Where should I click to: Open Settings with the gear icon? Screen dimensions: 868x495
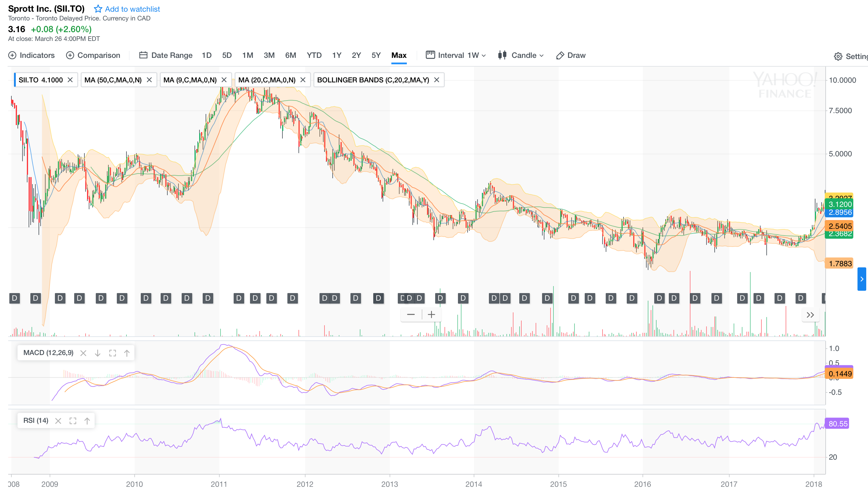coord(838,56)
